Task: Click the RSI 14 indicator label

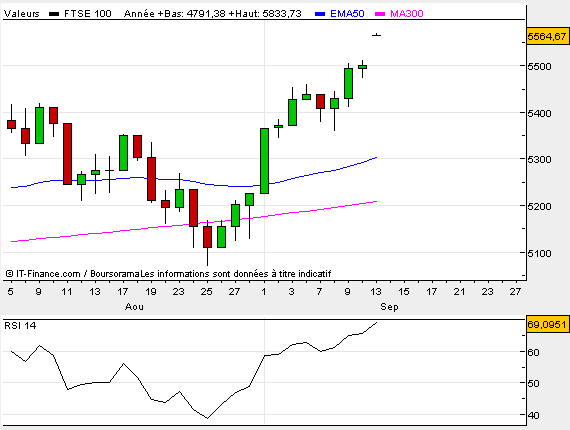Action: (x=20, y=325)
